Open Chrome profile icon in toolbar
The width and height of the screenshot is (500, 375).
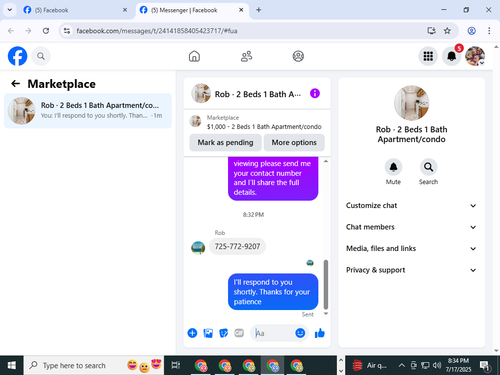point(471,31)
